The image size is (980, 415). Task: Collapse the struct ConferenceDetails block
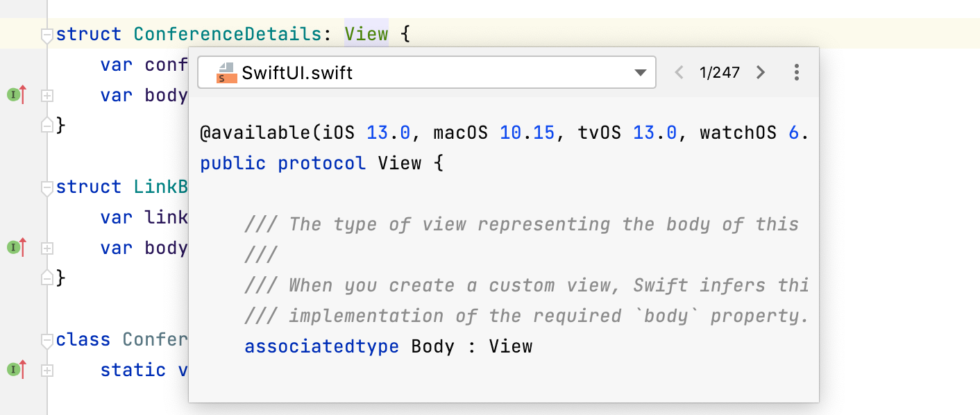point(47,35)
